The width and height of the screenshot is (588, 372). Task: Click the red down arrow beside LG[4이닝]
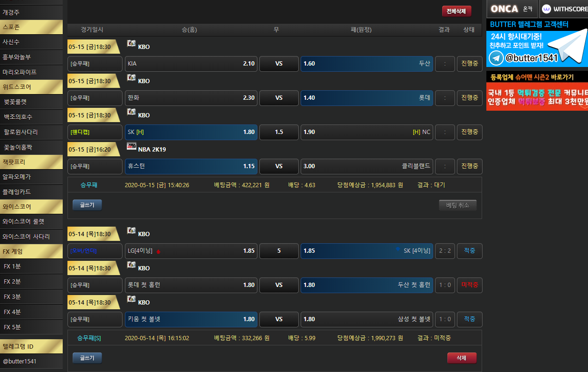pos(158,251)
